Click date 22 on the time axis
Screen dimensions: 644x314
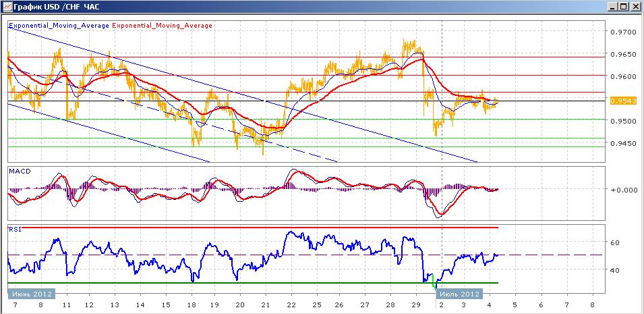point(291,306)
